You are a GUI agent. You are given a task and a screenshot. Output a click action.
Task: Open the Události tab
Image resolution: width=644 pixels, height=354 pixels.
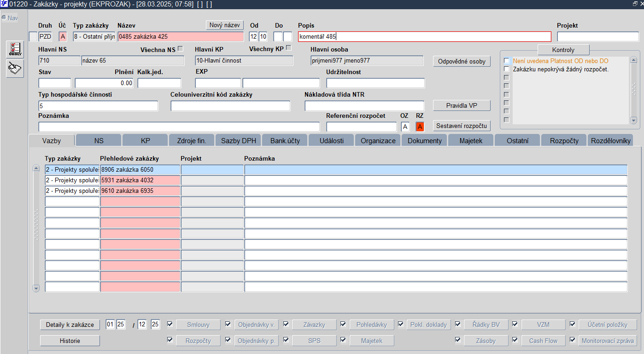[331, 140]
